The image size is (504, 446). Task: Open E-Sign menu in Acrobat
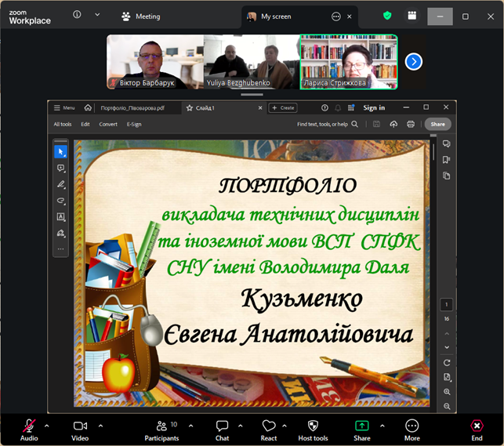[x=134, y=125]
